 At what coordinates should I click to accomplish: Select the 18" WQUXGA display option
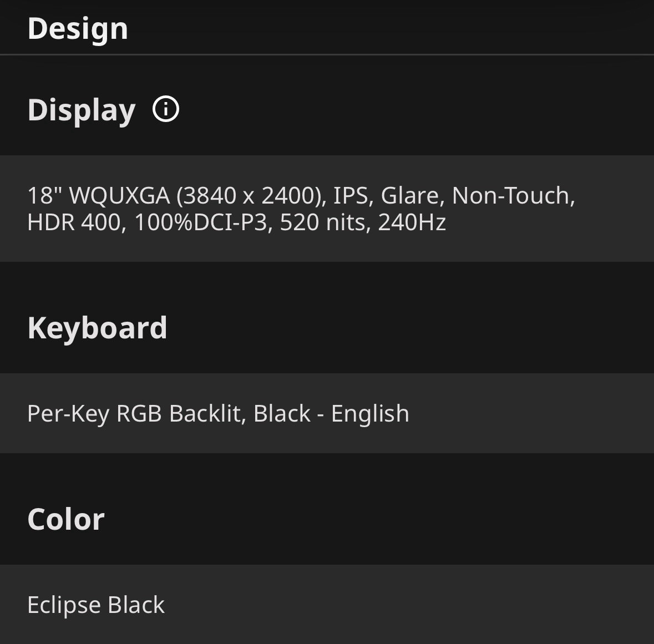(327, 209)
